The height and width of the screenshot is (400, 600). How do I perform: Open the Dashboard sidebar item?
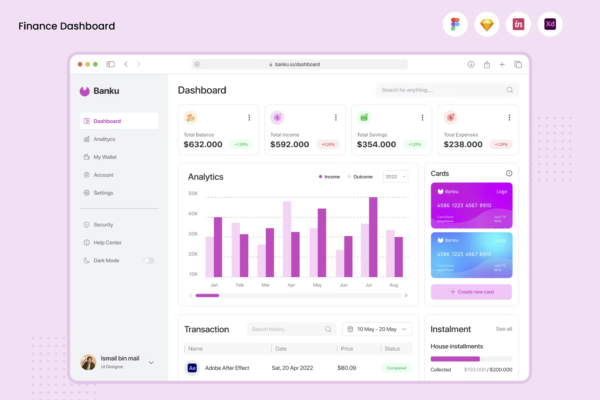pos(119,121)
